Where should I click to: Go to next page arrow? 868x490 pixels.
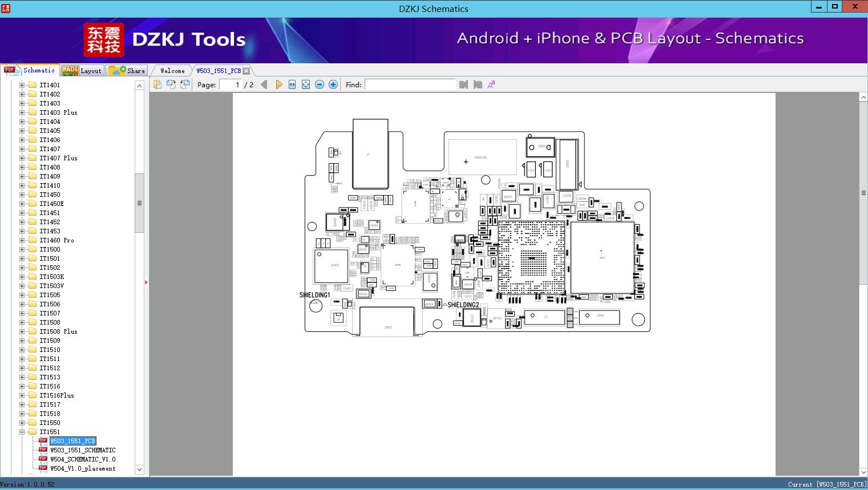tap(278, 84)
